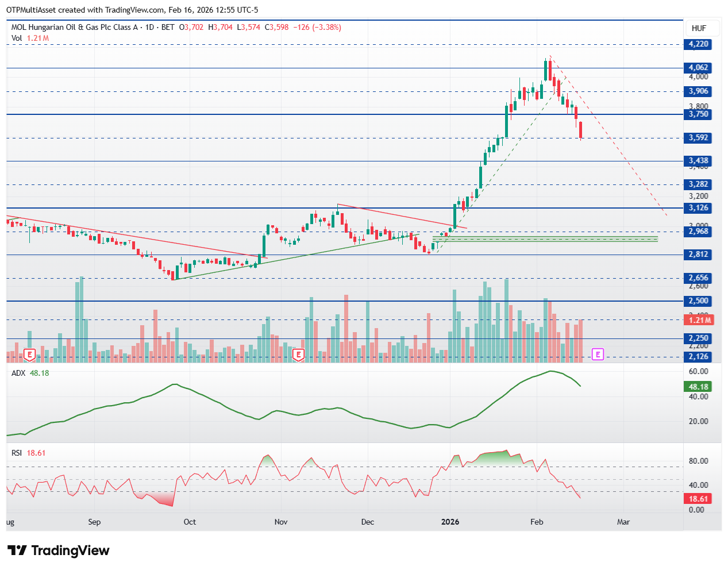
Task: Click the 0.00 RSI scale value
Action: click(696, 510)
